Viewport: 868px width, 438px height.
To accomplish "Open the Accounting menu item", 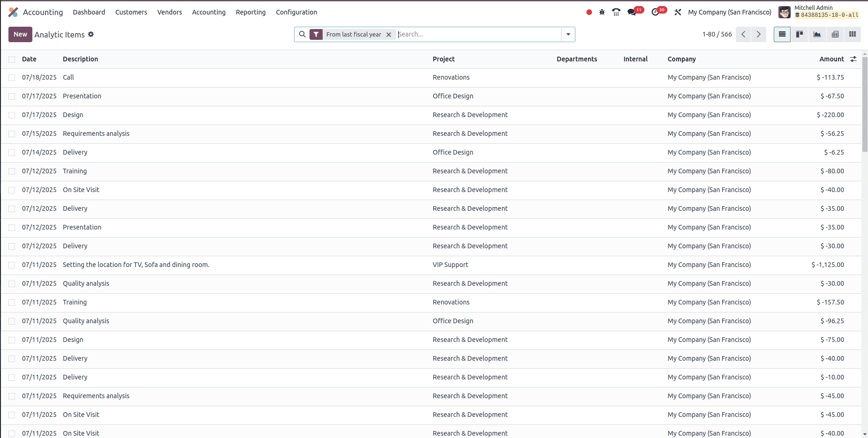I will point(209,12).
